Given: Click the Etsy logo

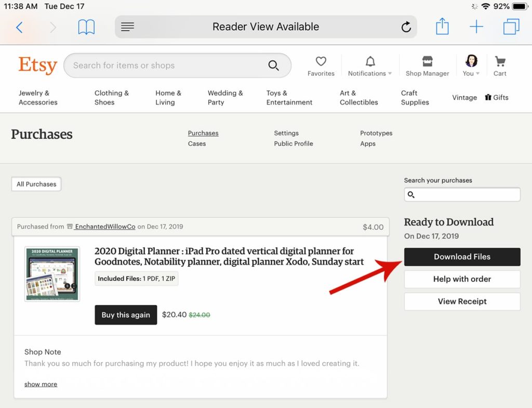Looking at the screenshot, I should point(37,65).
